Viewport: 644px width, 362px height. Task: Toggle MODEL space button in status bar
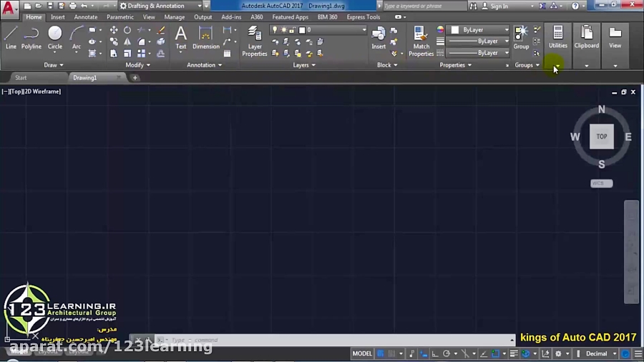click(362, 353)
